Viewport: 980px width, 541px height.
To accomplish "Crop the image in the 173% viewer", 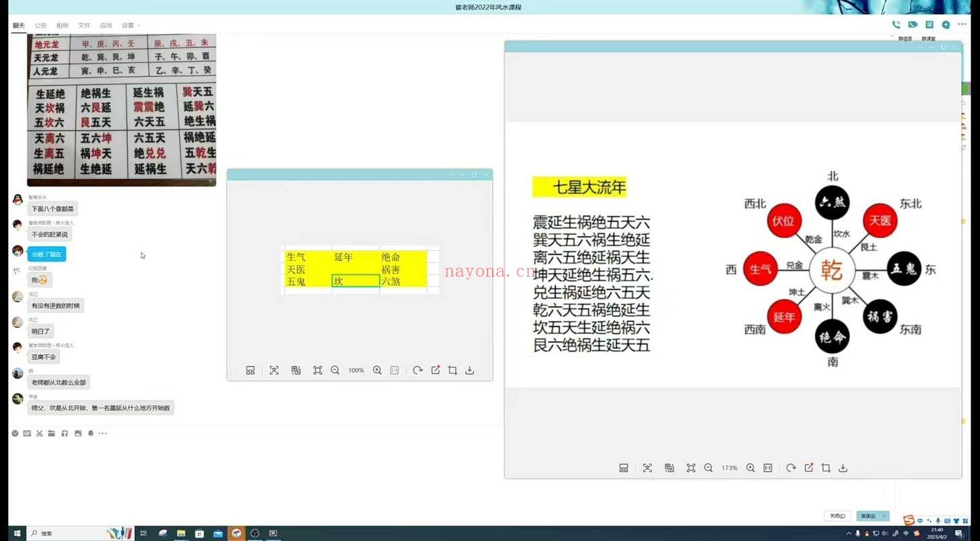I will (x=826, y=468).
